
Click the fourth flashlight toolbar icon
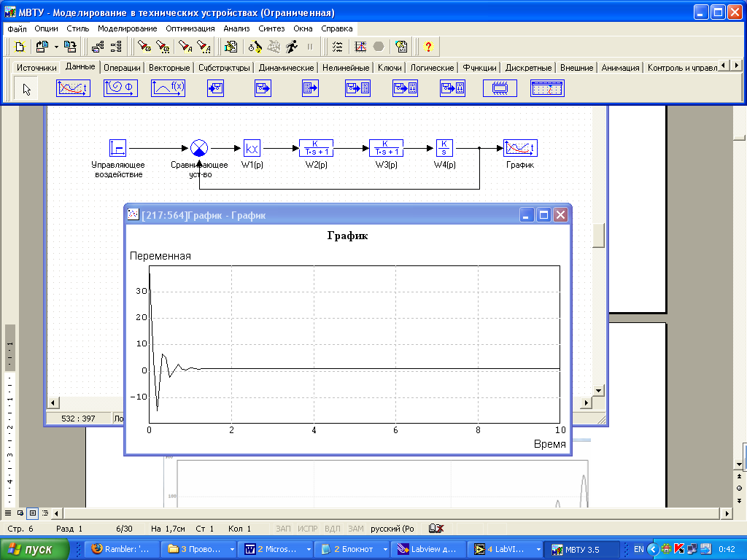click(204, 47)
